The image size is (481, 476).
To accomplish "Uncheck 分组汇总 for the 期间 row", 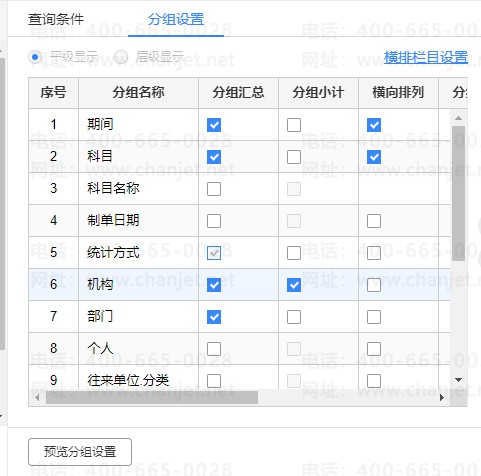I will [214, 125].
